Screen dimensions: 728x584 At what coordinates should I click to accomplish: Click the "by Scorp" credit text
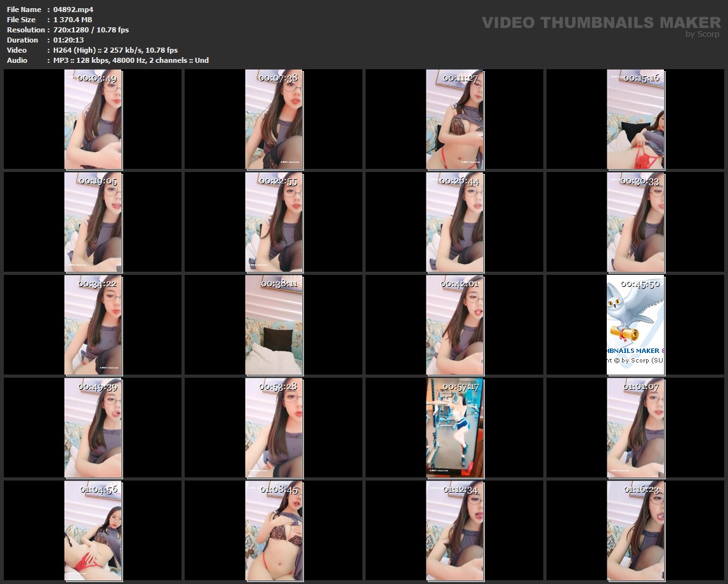(702, 34)
